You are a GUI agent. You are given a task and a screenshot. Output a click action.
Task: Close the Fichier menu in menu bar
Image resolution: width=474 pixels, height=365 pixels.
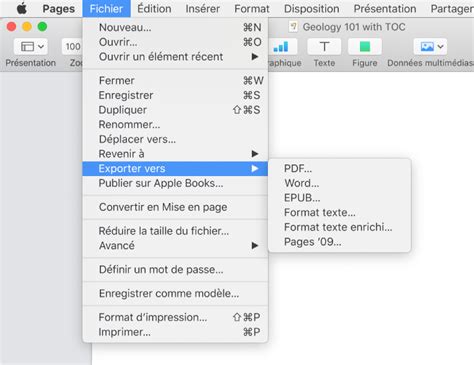coord(106,9)
